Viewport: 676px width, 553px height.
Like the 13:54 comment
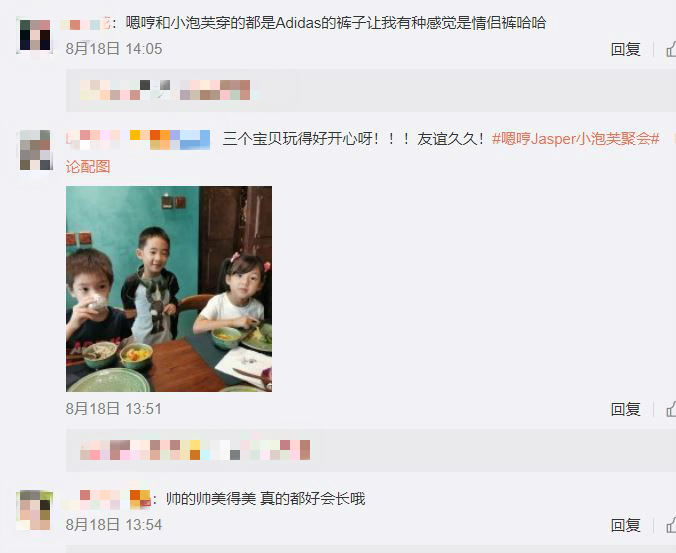point(671,525)
